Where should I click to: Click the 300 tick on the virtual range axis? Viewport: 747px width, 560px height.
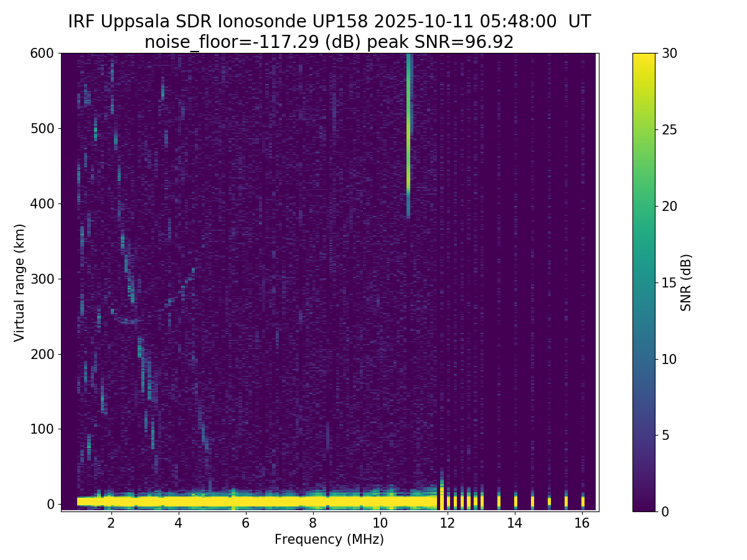pyautogui.click(x=42, y=279)
